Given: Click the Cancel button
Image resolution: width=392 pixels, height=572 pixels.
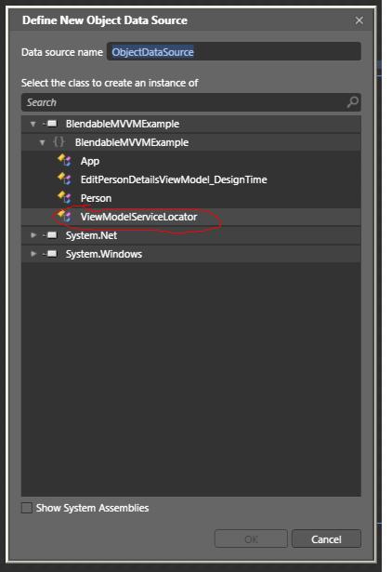Looking at the screenshot, I should tap(326, 539).
